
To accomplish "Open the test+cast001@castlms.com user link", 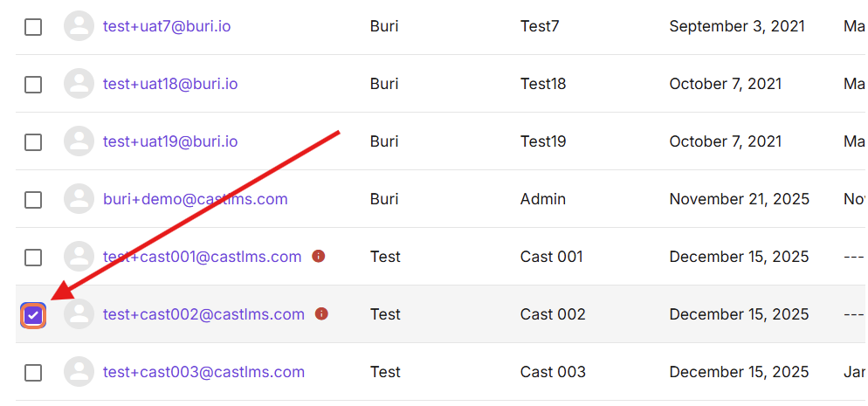I will 202,257.
